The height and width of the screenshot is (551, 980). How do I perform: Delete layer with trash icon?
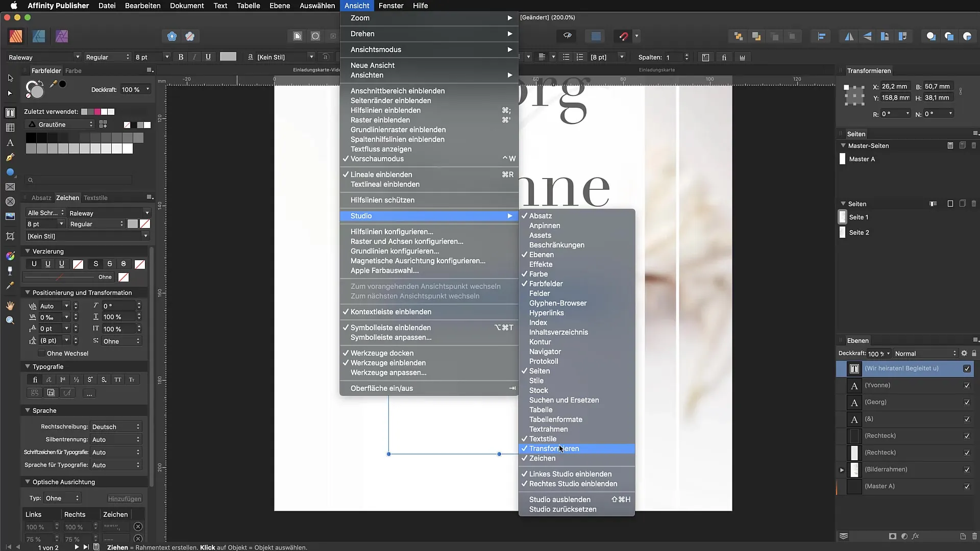(974, 536)
